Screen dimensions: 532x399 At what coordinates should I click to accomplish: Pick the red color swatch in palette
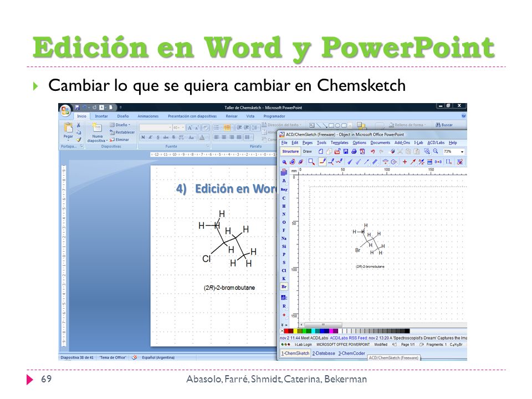[x=287, y=331]
